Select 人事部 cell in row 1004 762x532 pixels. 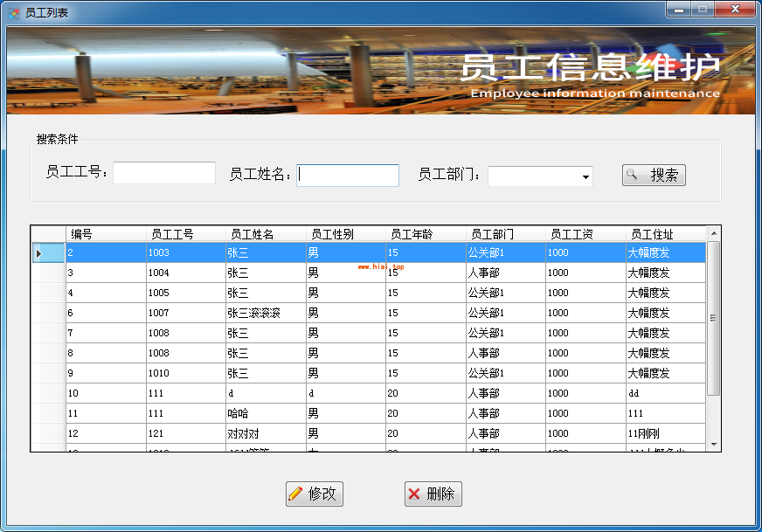(x=505, y=273)
